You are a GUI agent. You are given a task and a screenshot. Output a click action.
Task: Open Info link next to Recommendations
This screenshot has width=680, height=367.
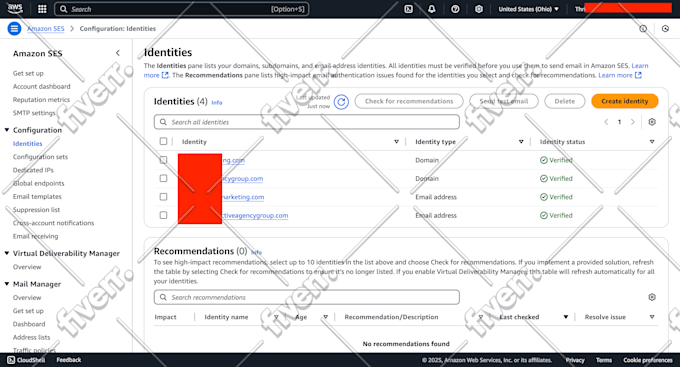tap(257, 252)
